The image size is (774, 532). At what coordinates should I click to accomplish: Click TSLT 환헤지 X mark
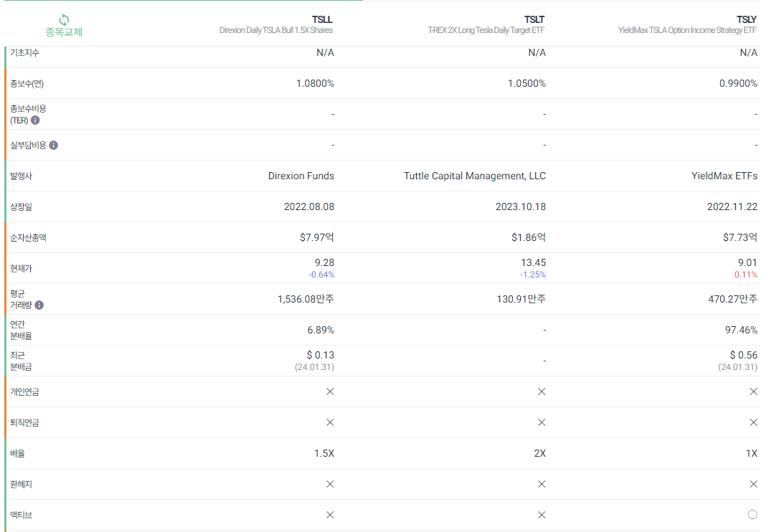point(542,484)
